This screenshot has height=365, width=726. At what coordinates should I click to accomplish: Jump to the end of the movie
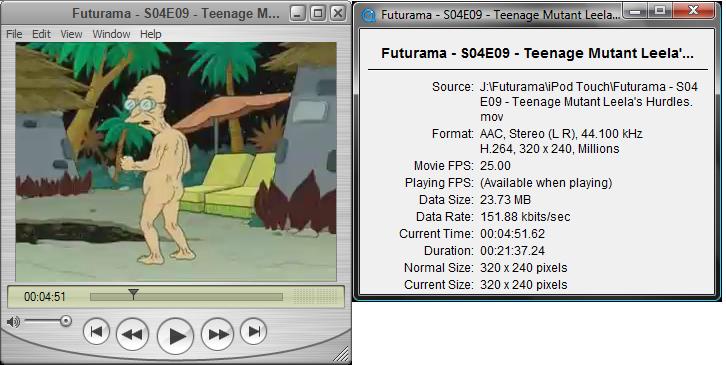tap(254, 331)
